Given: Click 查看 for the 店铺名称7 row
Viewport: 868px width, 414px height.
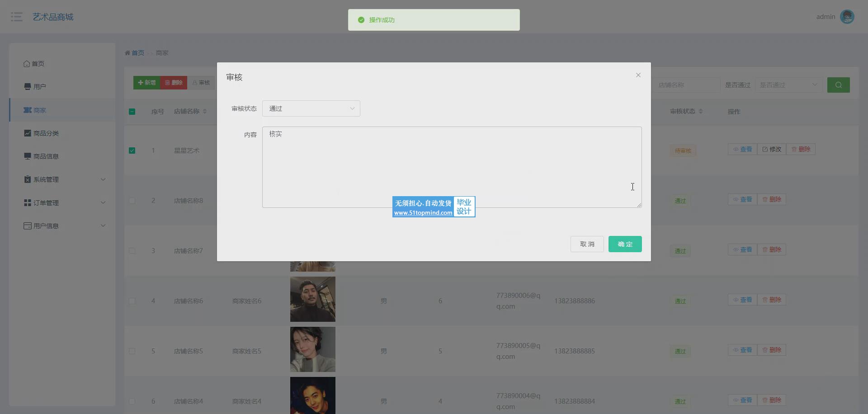Looking at the screenshot, I should (742, 249).
